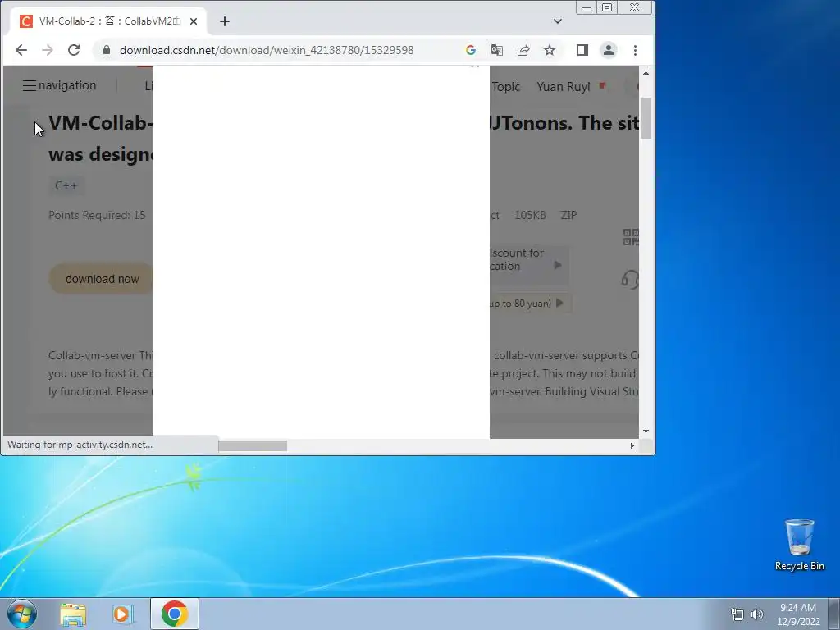Screen dimensions: 840x630
Task: Click the '105KB' file size text
Action: point(530,215)
